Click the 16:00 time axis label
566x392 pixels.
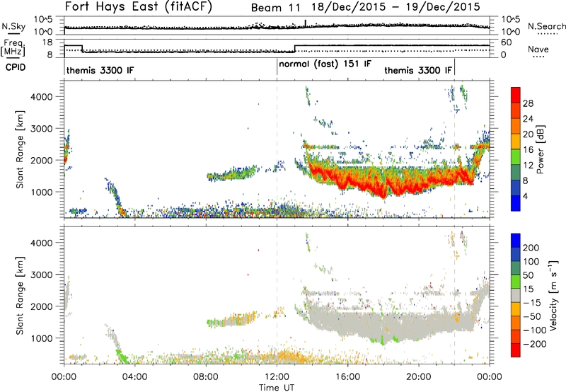[x=347, y=377]
